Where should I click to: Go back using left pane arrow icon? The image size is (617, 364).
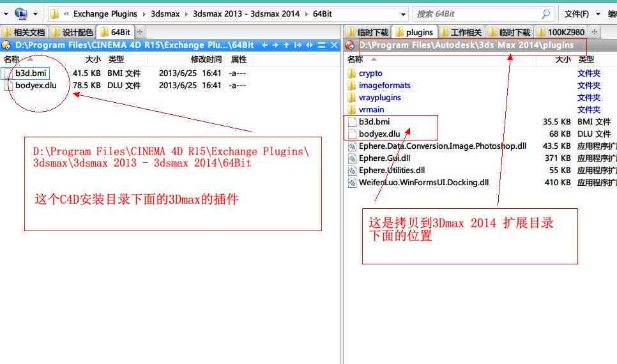(264, 45)
